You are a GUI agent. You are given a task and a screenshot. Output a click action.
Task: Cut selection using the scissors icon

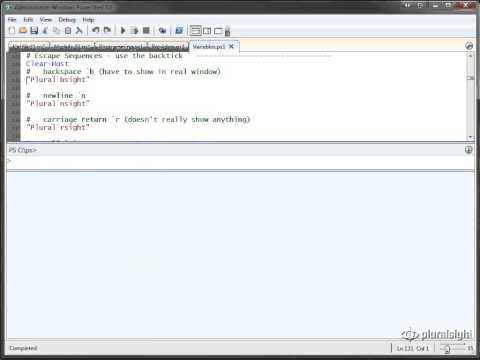pos(45,31)
